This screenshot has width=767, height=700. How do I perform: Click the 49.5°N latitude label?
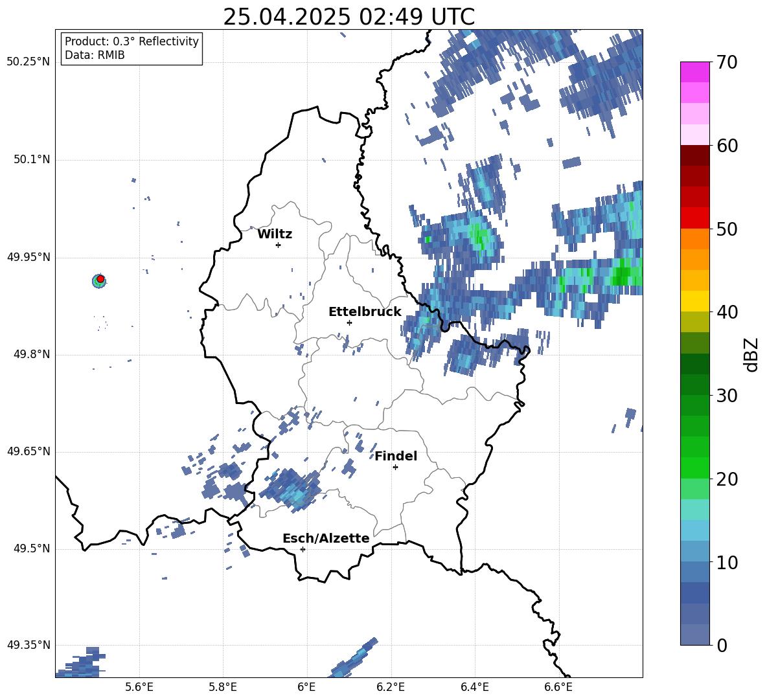(x=31, y=548)
